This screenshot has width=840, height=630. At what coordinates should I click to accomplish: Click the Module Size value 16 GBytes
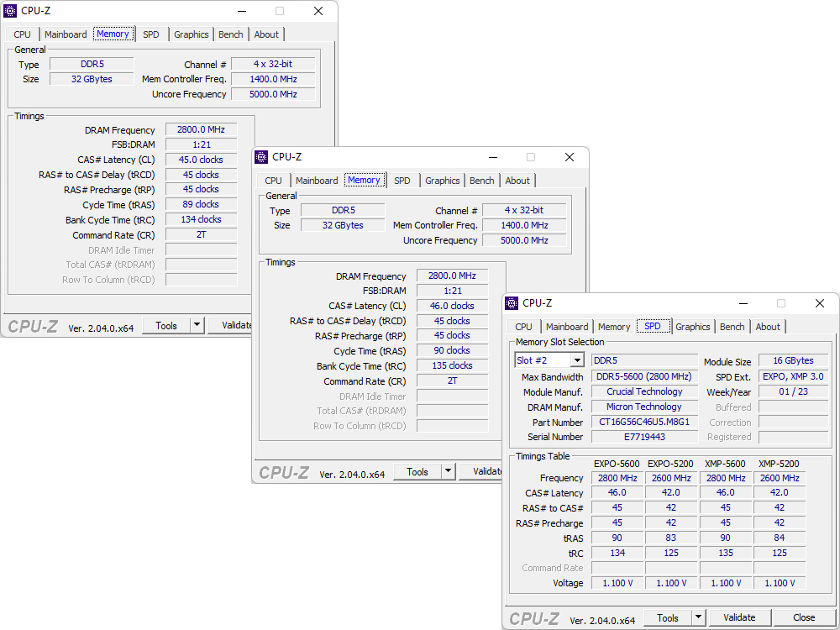(794, 360)
